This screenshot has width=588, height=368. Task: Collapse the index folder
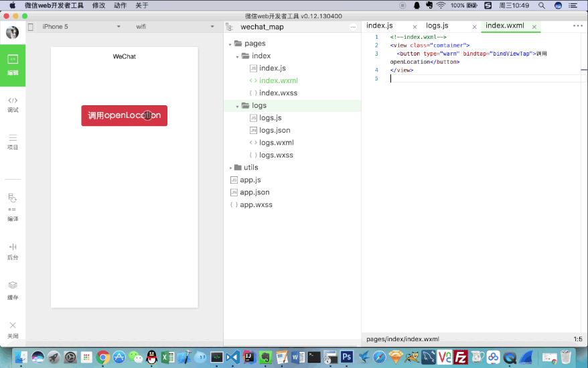tap(237, 56)
